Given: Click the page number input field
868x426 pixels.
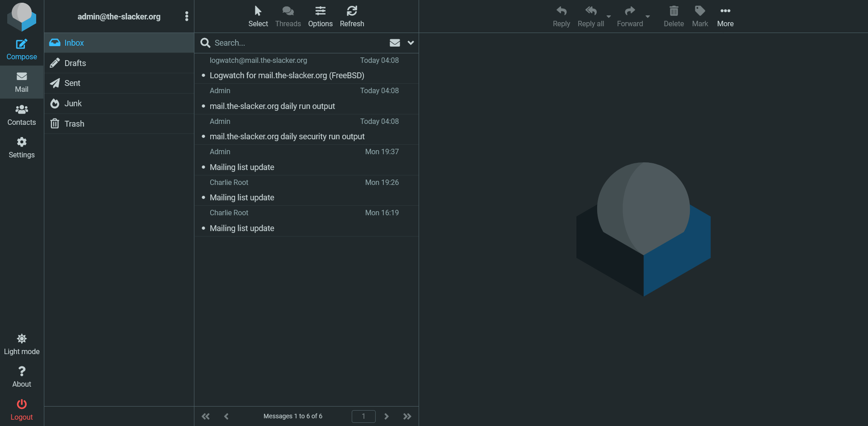Looking at the screenshot, I should pos(363,416).
